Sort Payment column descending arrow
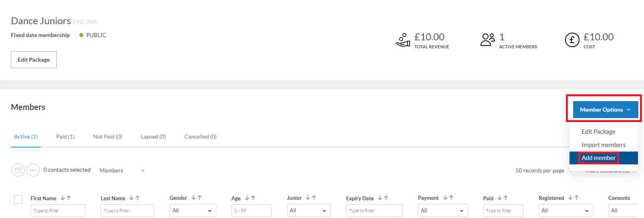 (445, 198)
